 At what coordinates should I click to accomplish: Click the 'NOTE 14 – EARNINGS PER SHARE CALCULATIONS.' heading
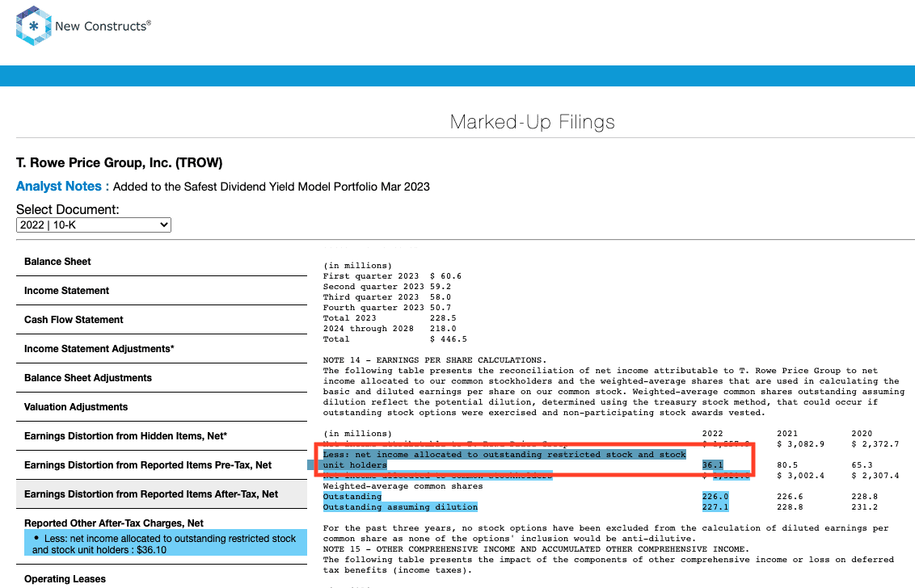tap(435, 360)
